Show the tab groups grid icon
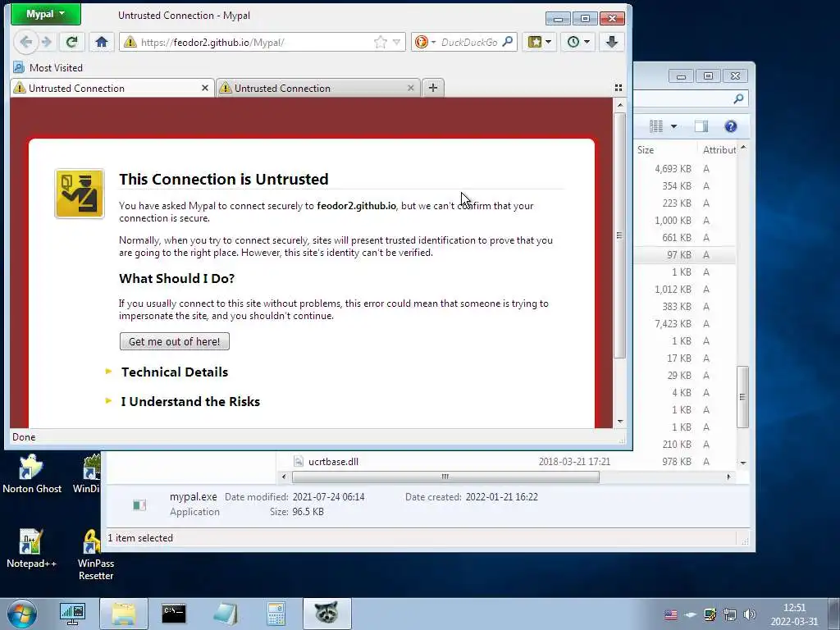Screen dimensions: 840x630 coord(619,88)
